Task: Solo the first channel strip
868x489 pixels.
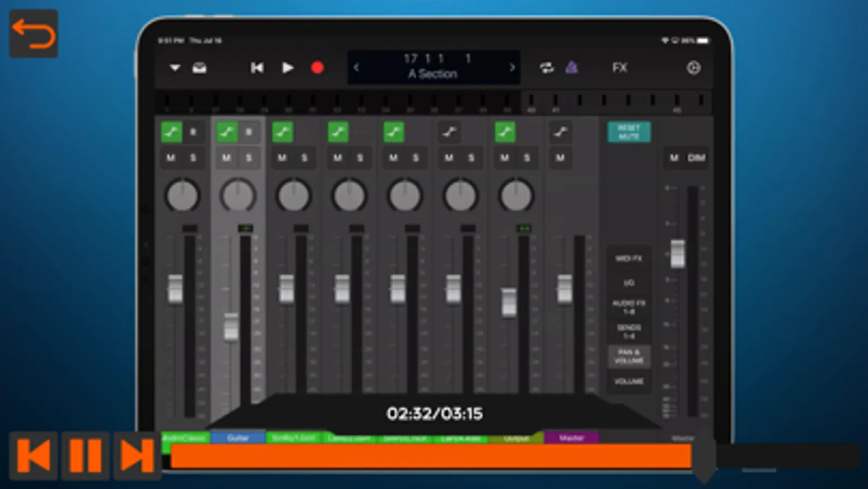Action: pyautogui.click(x=193, y=158)
